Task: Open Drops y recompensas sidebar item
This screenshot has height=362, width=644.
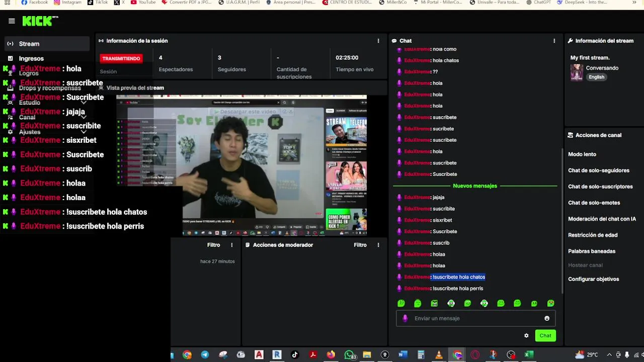Action: [50, 88]
